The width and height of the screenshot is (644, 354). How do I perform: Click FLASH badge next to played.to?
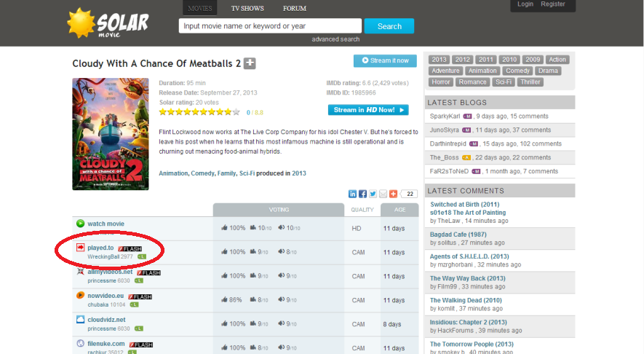point(130,248)
